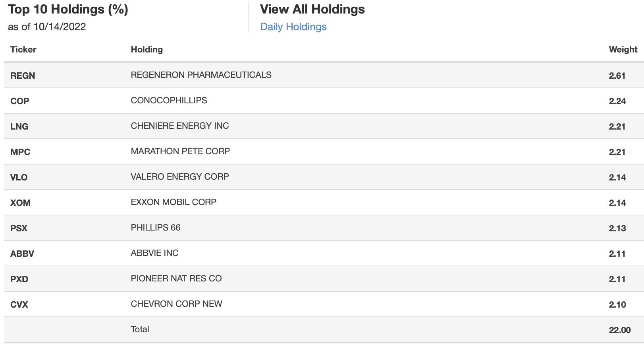Screen dimensions: 644x345
Task: Select the Weight column header
Action: coord(623,49)
